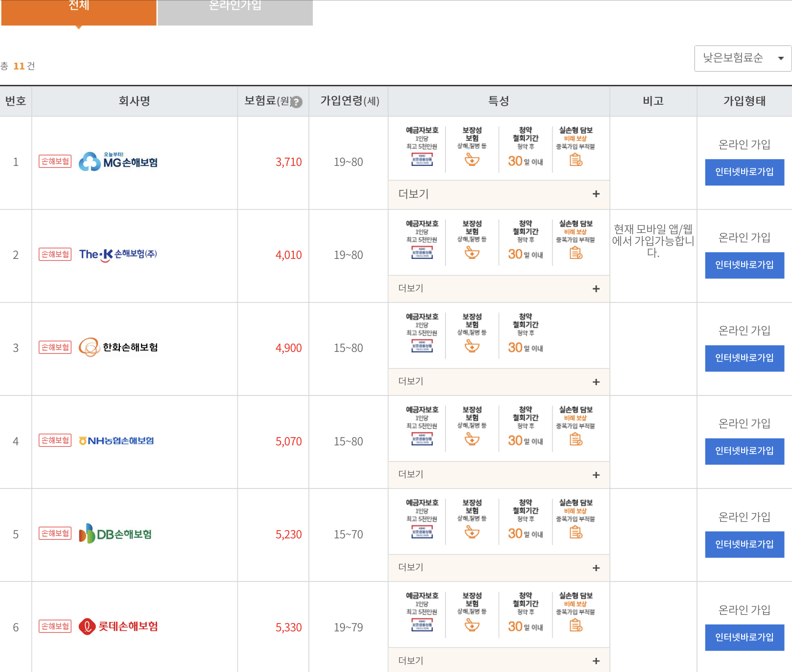
Task: Click the 롯데손해보험 logo
Action: (118, 626)
